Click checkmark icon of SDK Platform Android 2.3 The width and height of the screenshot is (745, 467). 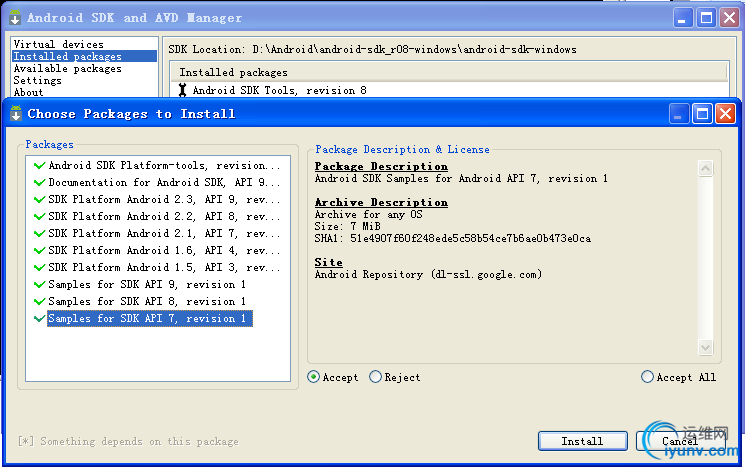click(x=39, y=200)
